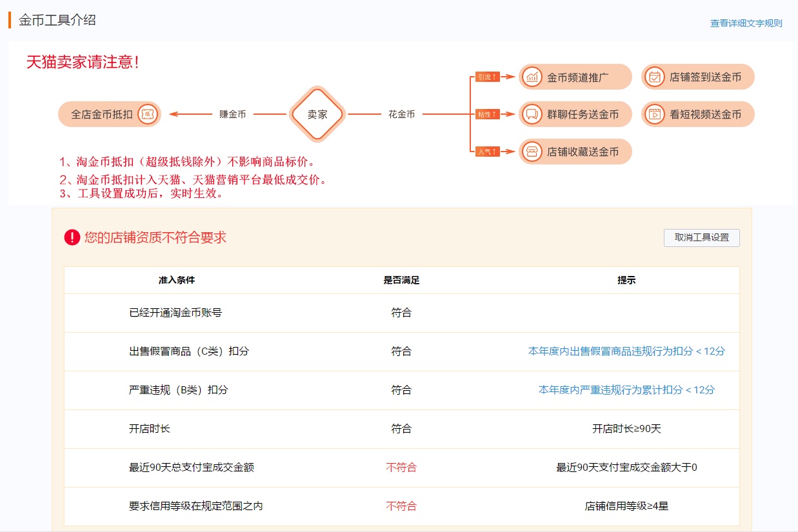This screenshot has width=798, height=532.
Task: Select the 店铺签到送金币 pill
Action: click(x=698, y=77)
